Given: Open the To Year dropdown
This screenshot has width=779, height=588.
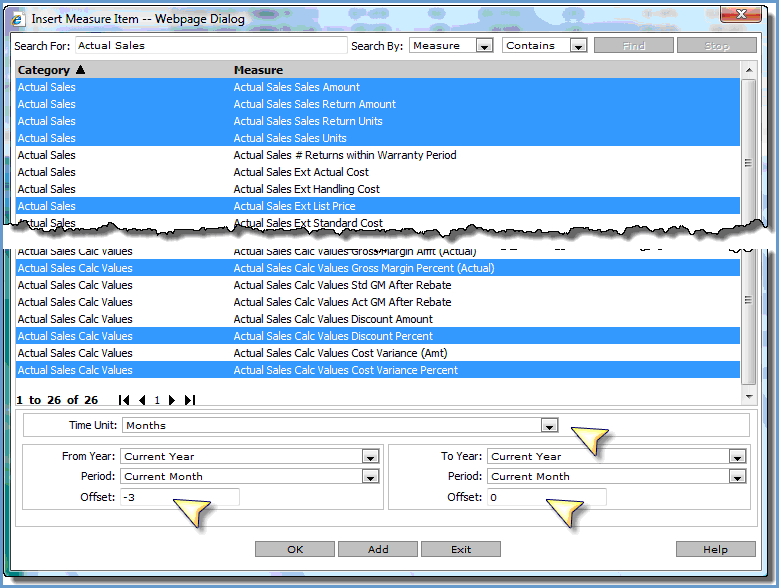Looking at the screenshot, I should tap(737, 457).
